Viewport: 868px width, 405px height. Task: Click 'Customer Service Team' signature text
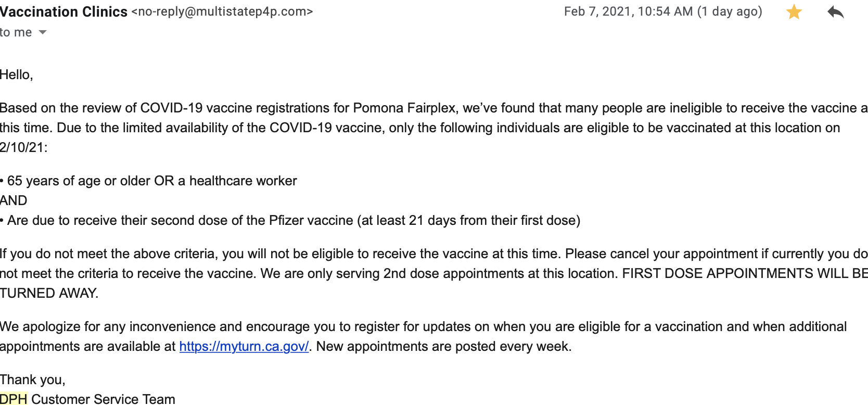coord(103,399)
